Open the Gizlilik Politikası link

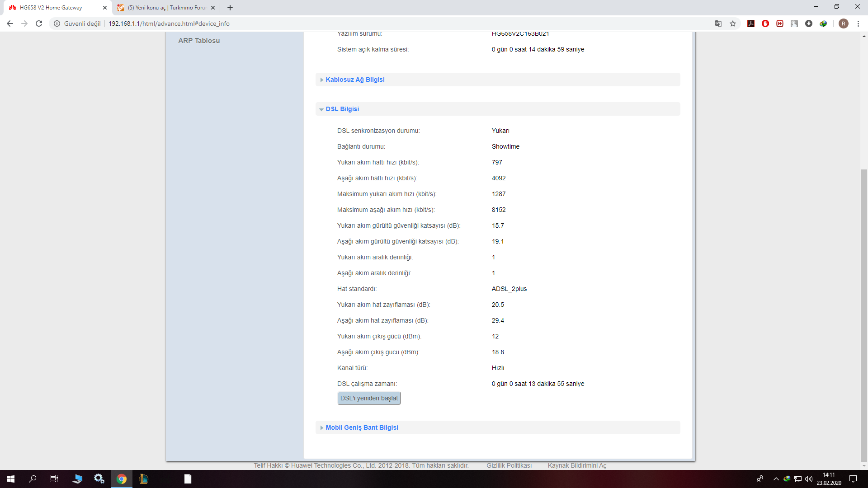click(509, 465)
